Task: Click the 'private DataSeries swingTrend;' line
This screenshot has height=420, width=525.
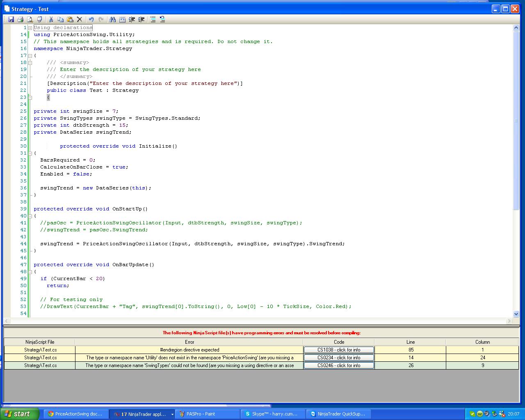Action: 82,132
